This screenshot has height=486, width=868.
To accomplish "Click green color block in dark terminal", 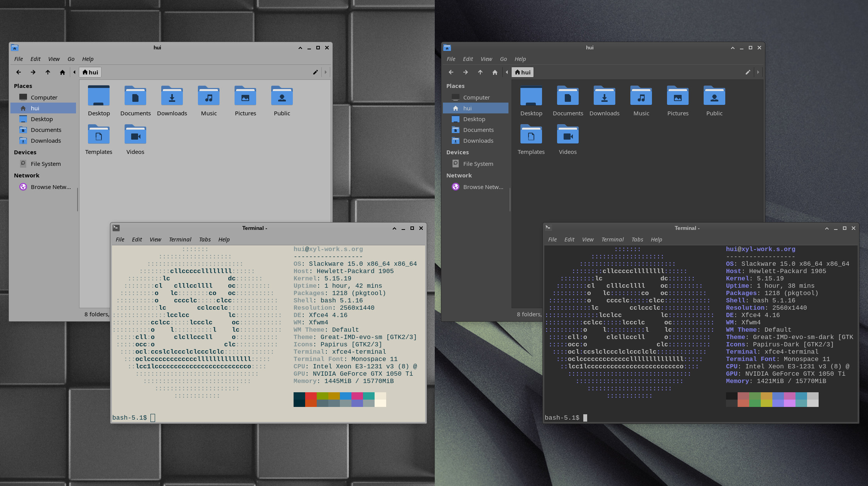I will pos(755,396).
